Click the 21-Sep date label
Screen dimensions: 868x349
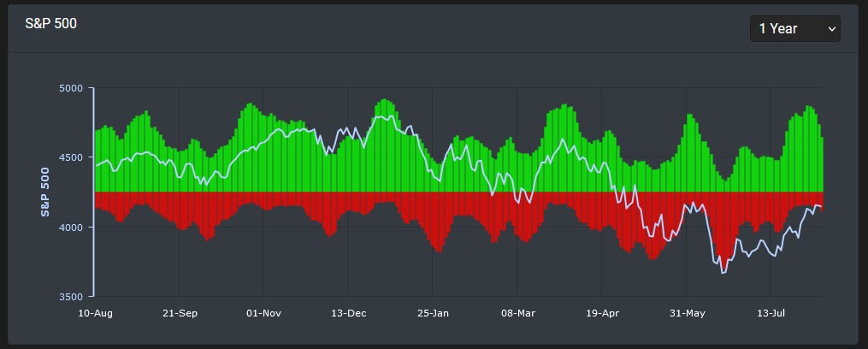coord(180,314)
